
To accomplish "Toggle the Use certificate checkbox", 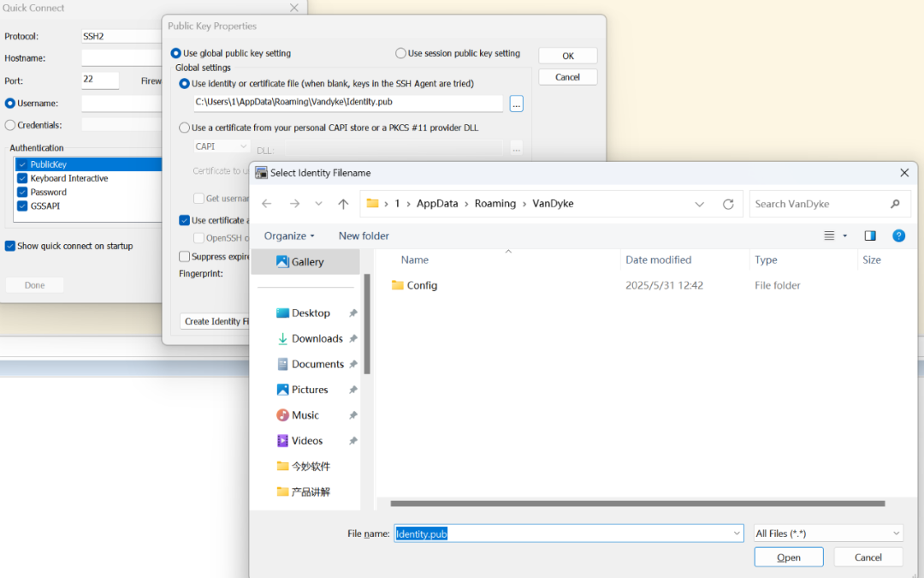I will coord(185,221).
